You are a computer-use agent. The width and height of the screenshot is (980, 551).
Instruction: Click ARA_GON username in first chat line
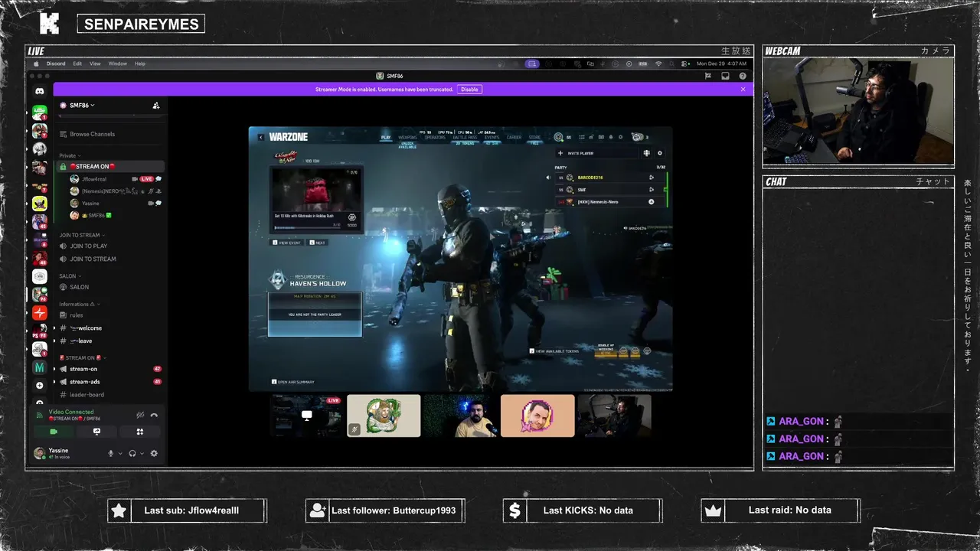pyautogui.click(x=802, y=421)
